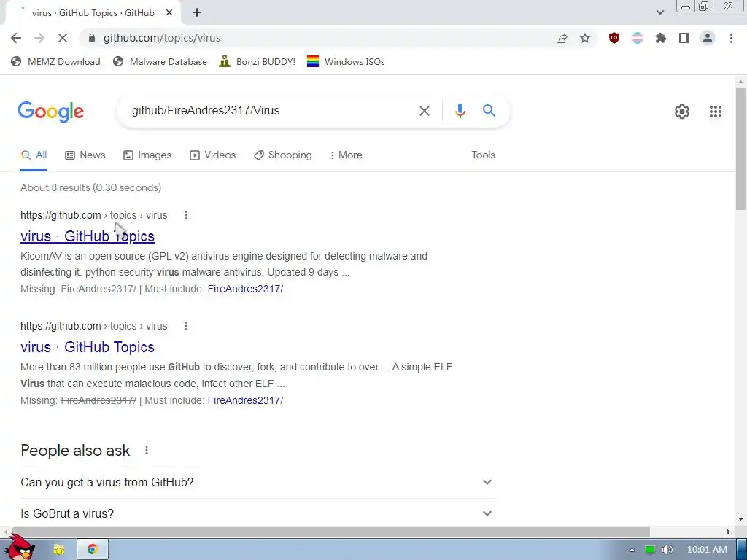Screen dimensions: 747x560
Task: Open the Malware Database bookmark
Action: (x=160, y=61)
